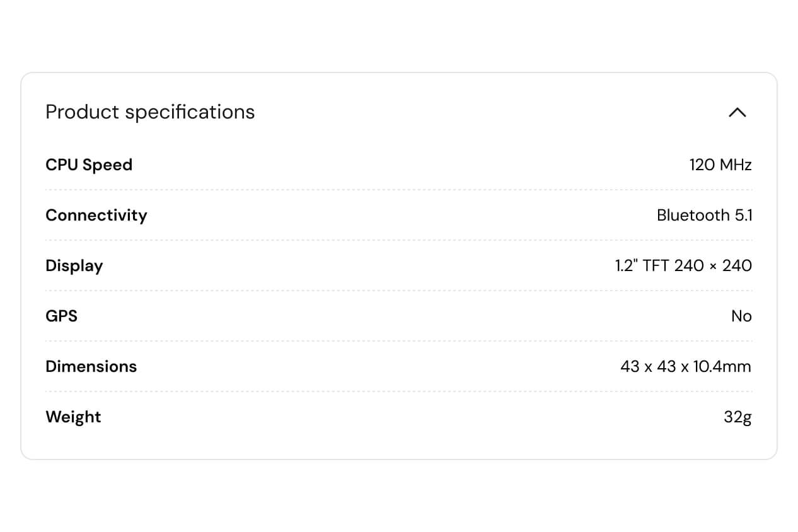
Task: Click the Product specifications heading
Action: pos(150,112)
